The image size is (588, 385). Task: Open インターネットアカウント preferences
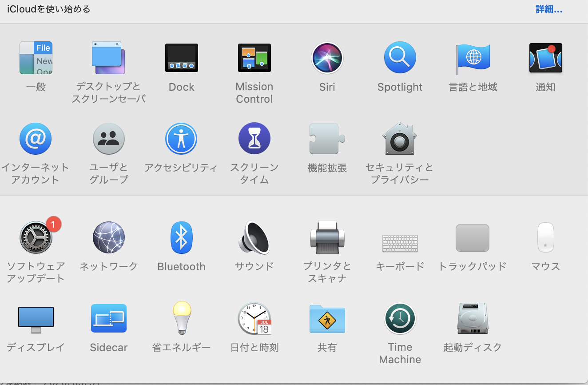tap(36, 139)
